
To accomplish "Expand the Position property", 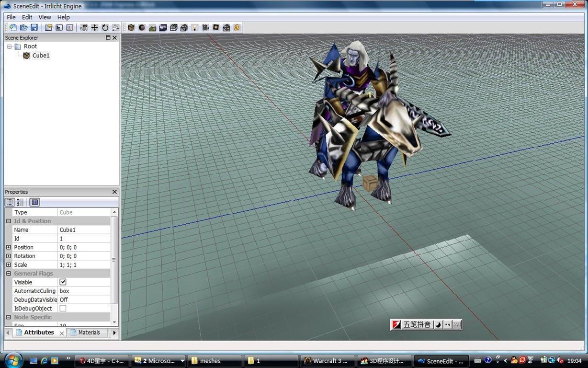I will pyautogui.click(x=9, y=247).
